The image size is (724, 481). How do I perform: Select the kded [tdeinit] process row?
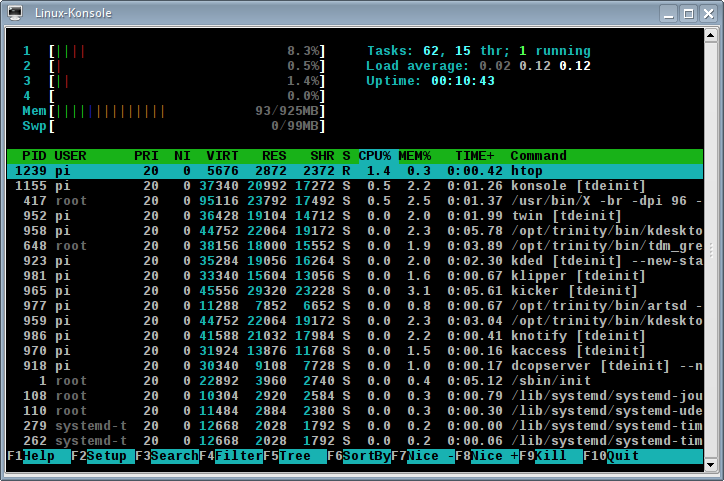tap(355, 261)
